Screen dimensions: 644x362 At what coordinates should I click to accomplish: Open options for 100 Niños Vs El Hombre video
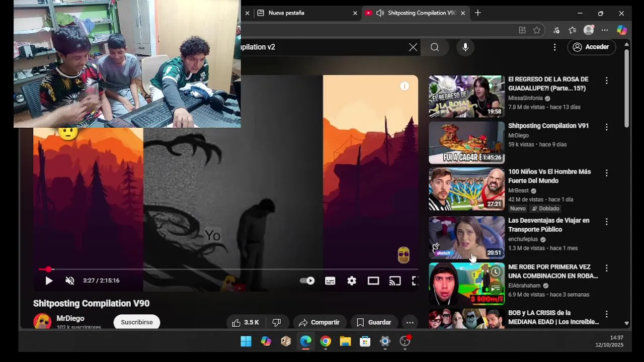tap(607, 173)
